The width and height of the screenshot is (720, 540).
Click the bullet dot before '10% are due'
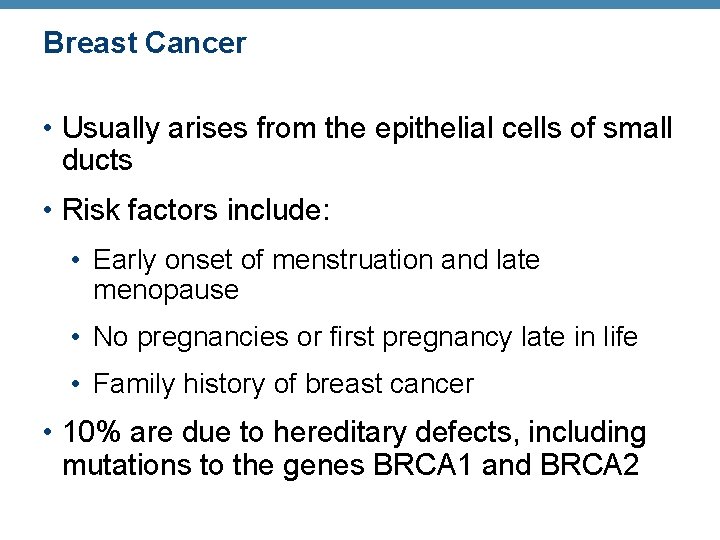[47, 432]
